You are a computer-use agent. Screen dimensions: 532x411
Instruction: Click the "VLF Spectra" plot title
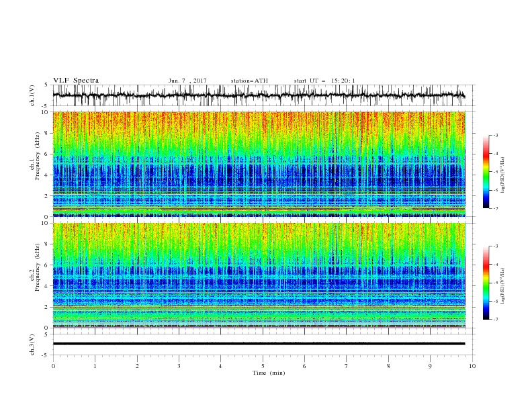(76, 81)
